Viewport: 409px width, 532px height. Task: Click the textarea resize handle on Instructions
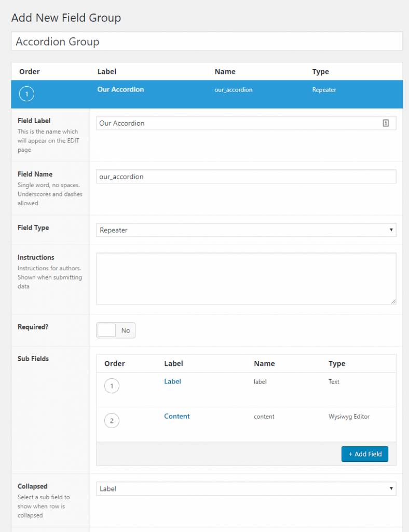393,302
